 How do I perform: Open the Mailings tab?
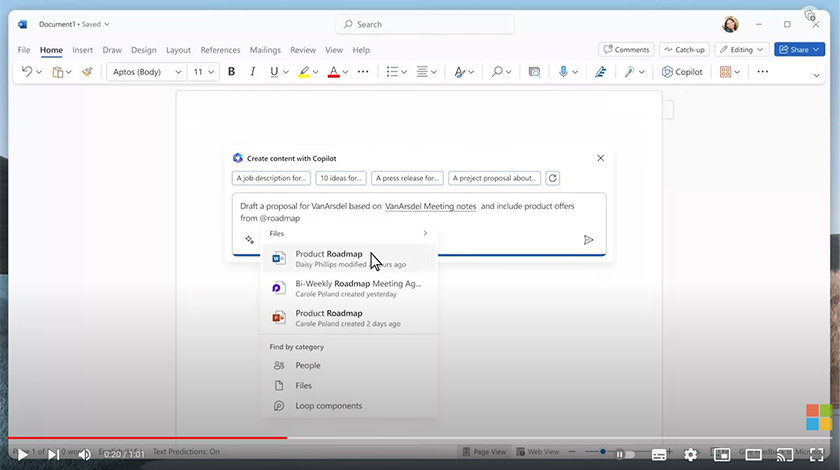coord(265,50)
